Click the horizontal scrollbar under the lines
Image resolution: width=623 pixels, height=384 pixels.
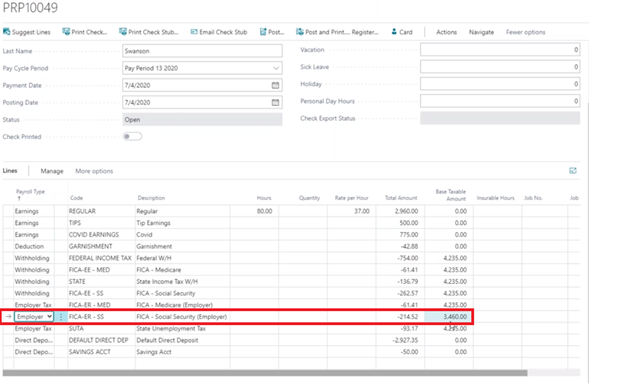(265, 373)
